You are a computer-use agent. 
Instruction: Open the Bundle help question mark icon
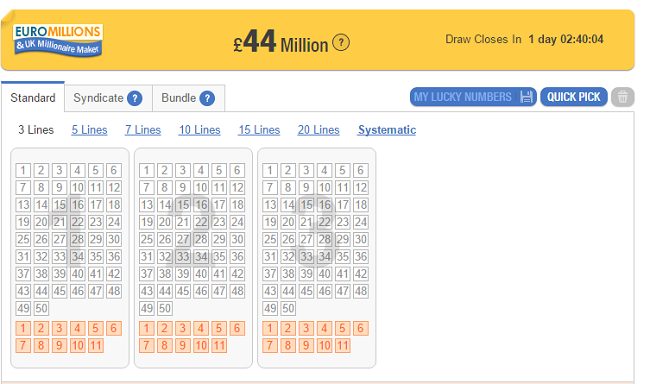click(207, 99)
